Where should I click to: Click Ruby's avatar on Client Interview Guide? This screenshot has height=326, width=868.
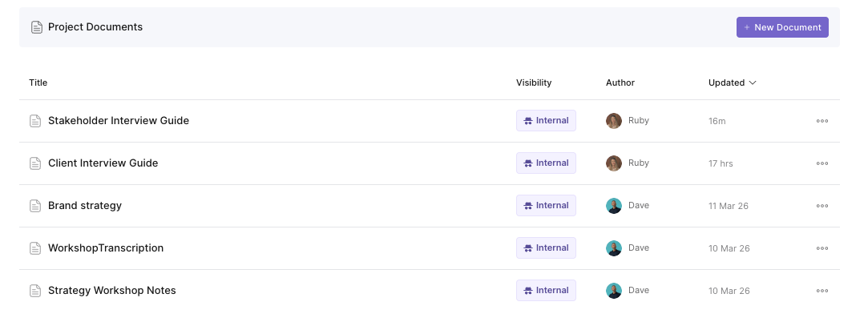tap(614, 163)
